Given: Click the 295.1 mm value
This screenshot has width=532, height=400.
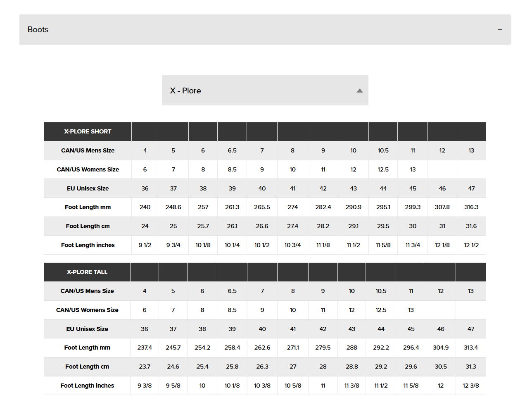Looking at the screenshot, I should pos(383,207).
